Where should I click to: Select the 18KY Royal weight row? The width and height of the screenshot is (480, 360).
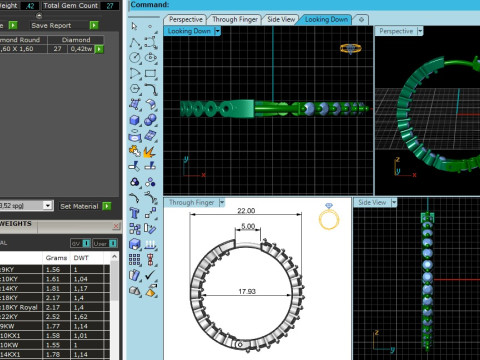55,307
